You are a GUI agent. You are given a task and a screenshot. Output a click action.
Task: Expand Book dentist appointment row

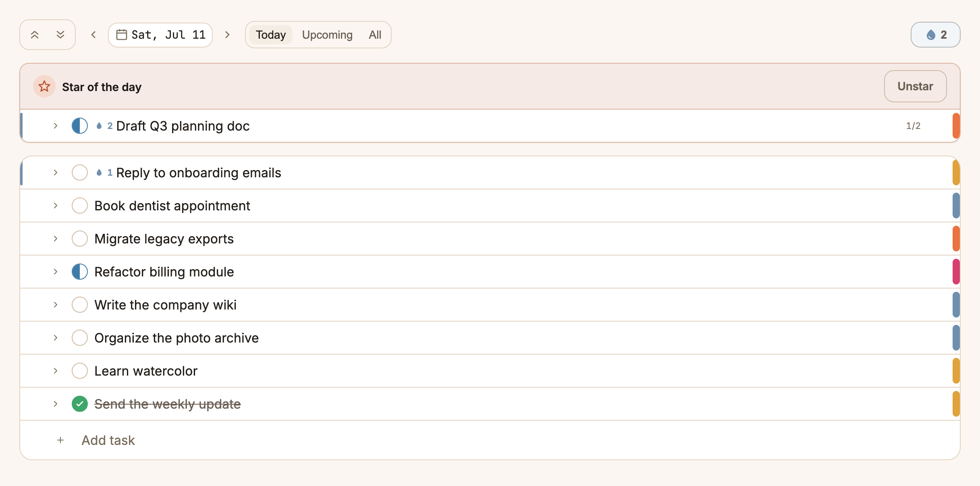[x=56, y=206]
